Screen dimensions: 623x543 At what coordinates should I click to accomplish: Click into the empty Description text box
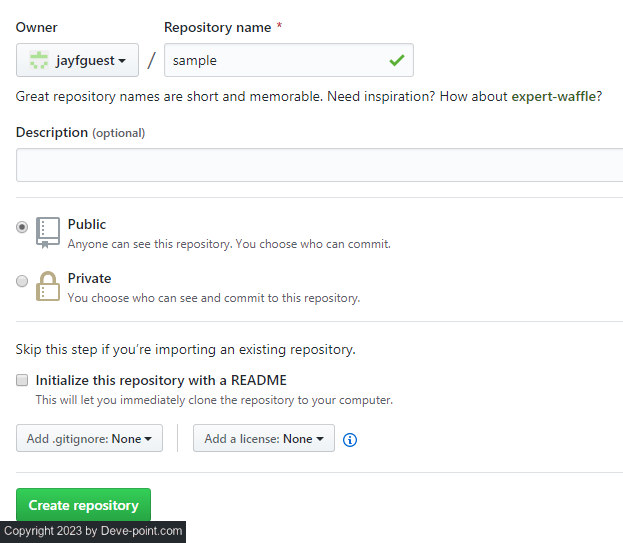(x=319, y=165)
